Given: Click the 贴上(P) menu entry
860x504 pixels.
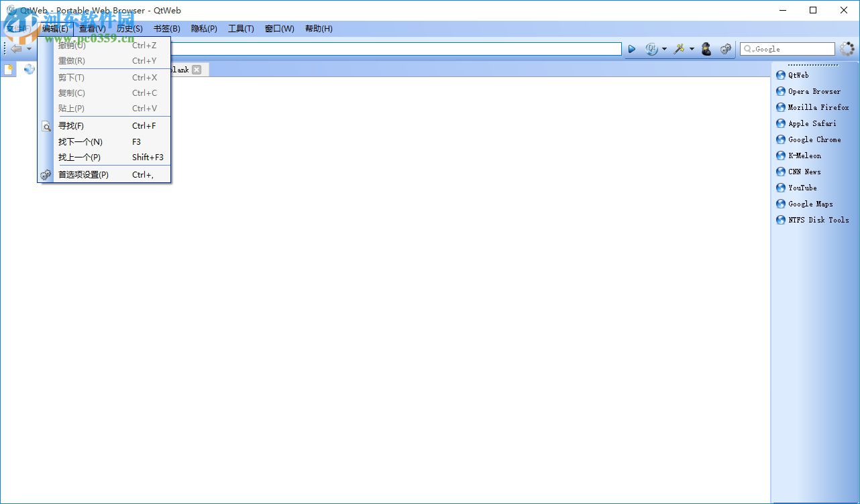Looking at the screenshot, I should point(104,109).
